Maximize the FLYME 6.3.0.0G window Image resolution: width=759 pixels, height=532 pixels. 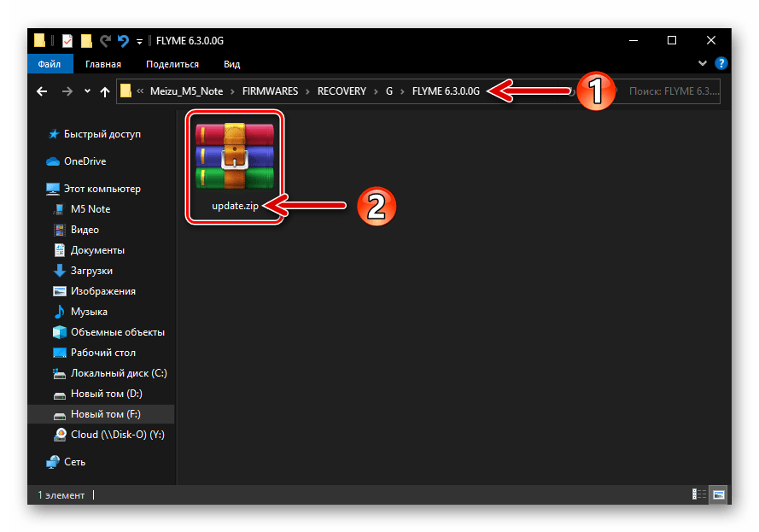[672, 41]
